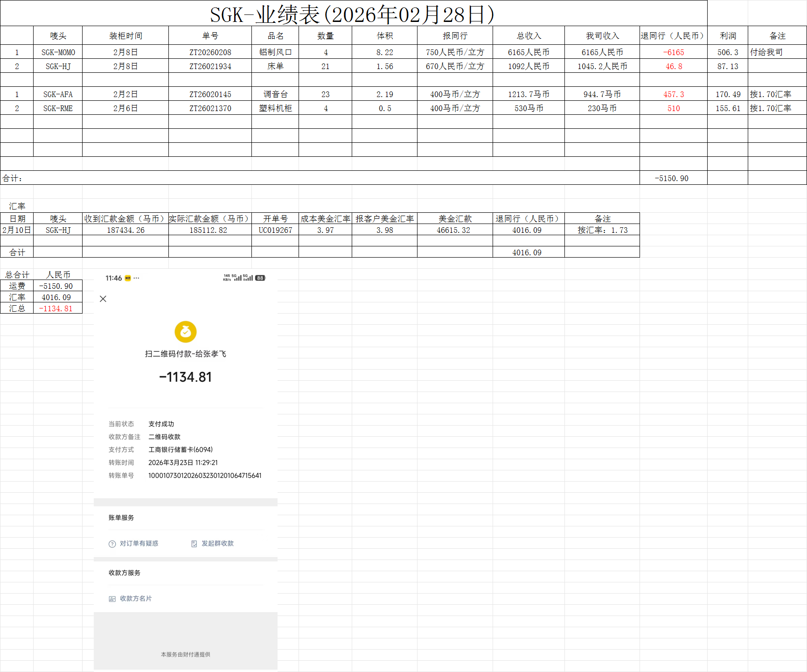The width and height of the screenshot is (807, 672).
Task: Tap the question mark icon beside 对订单有疑惑
Action: pyautogui.click(x=112, y=544)
